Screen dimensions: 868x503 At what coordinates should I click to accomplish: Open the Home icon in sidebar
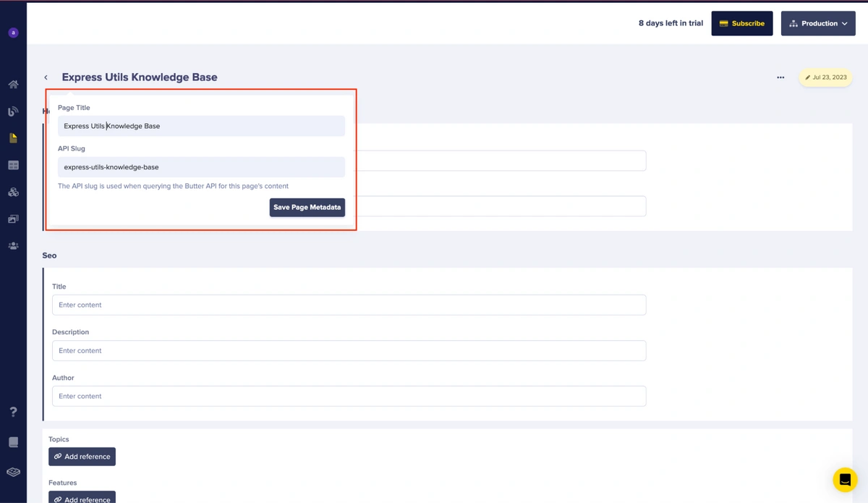(x=13, y=85)
